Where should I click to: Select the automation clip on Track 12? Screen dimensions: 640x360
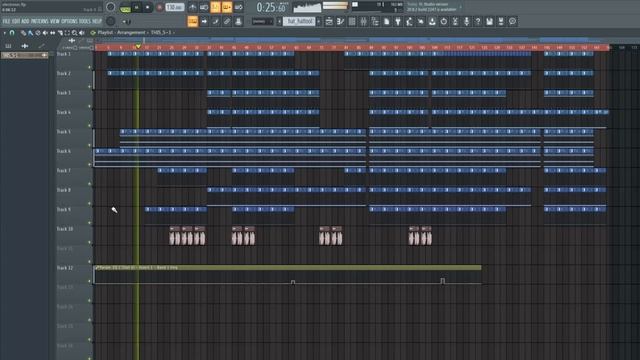coord(287,267)
